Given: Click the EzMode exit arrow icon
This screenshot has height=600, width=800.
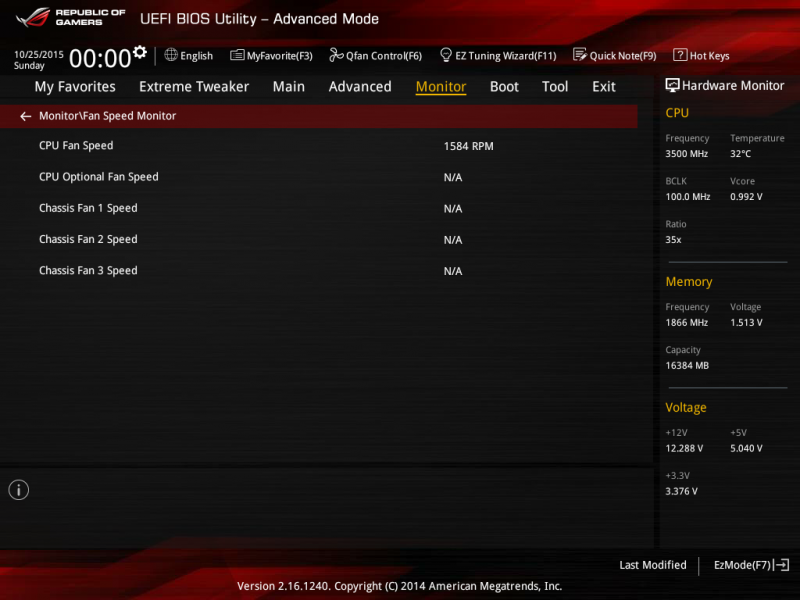Looking at the screenshot, I should coord(782,565).
